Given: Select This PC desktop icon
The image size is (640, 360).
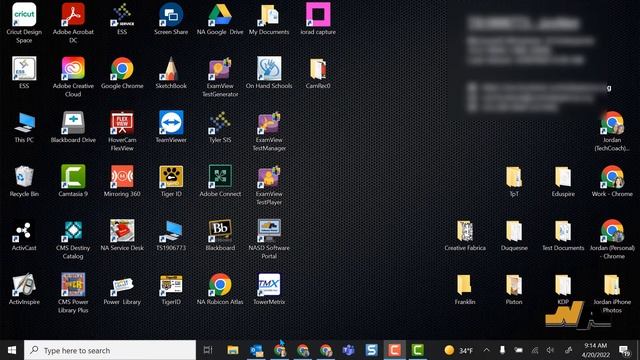Looking at the screenshot, I should coord(24,127).
